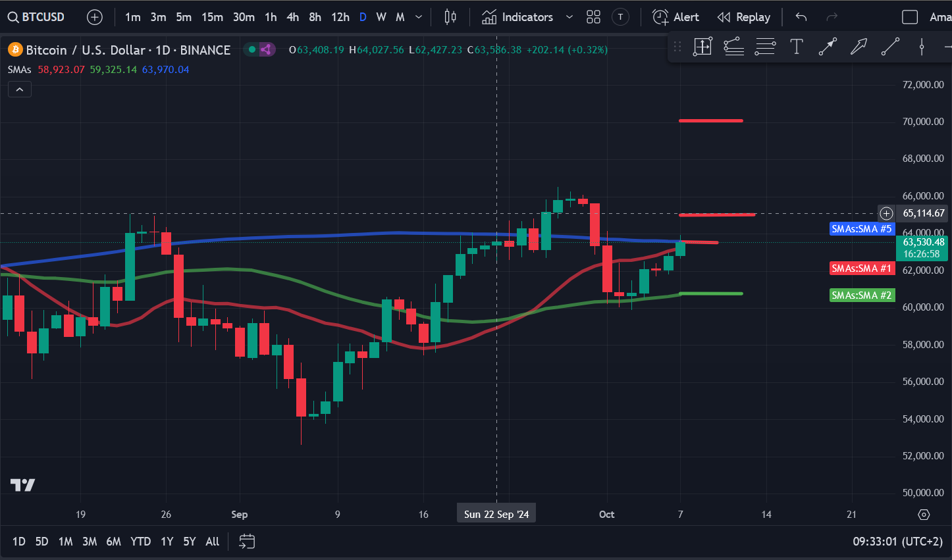This screenshot has height=560, width=952.
Task: Click the current price label 63,530.48
Action: click(922, 242)
